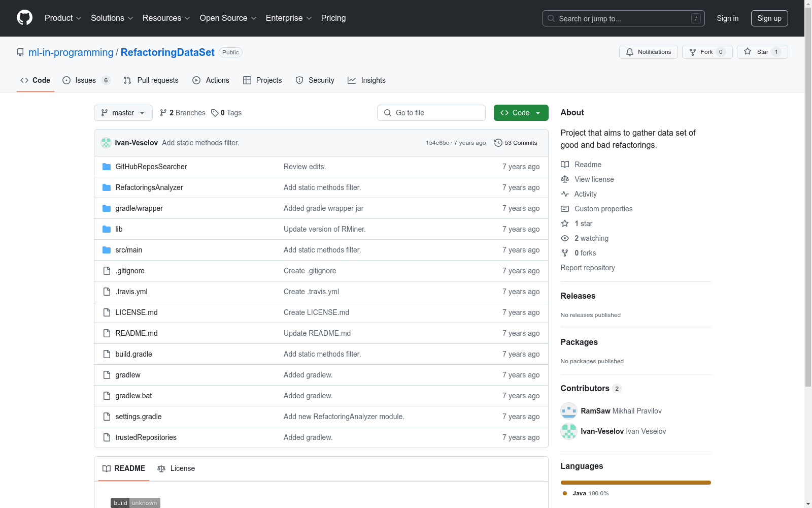812x508 pixels.
Task: Open the Pull requests tab
Action: point(151,80)
